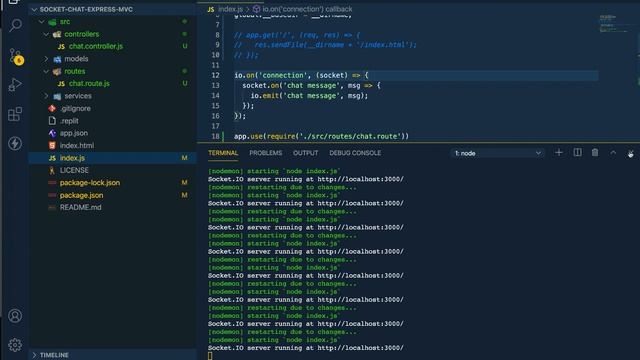Split the terminal panel
Image resolution: width=640 pixels, height=360 pixels.
point(577,153)
